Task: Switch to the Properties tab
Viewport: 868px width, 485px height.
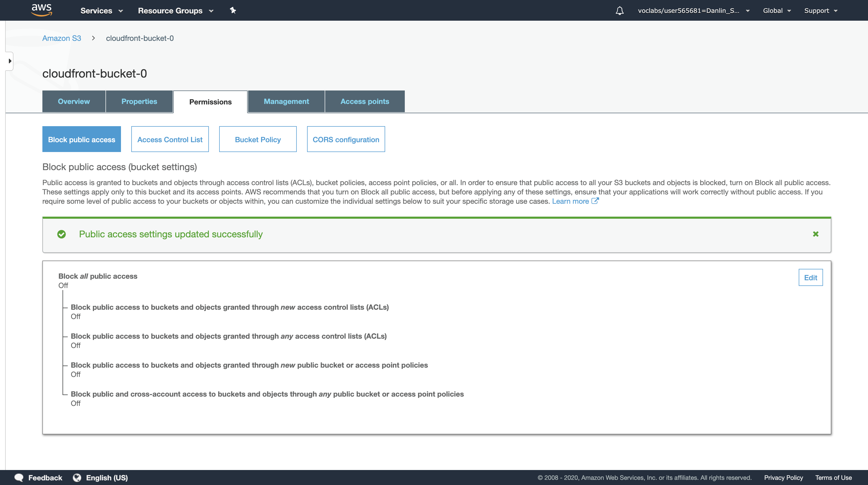Action: tap(139, 101)
